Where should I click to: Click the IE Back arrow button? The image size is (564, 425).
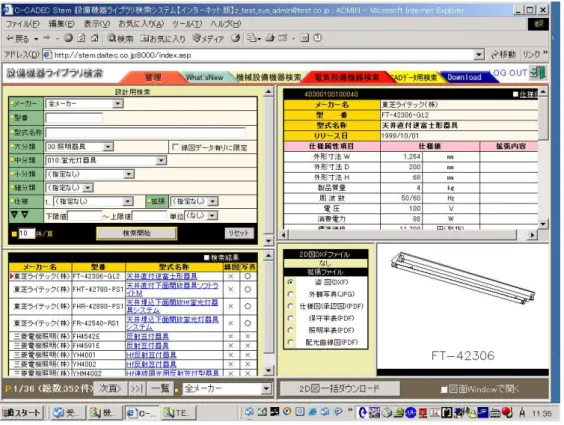coord(18,38)
